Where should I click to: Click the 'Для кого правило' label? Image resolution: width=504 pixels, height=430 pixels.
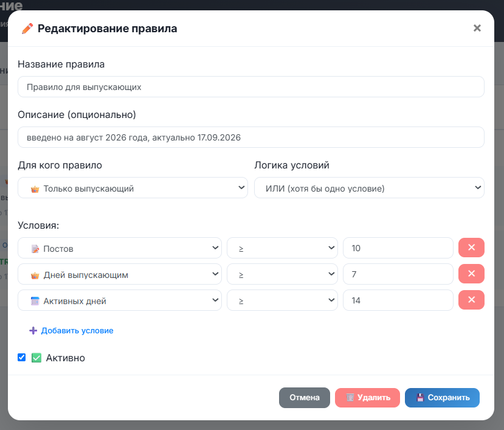[x=60, y=165]
